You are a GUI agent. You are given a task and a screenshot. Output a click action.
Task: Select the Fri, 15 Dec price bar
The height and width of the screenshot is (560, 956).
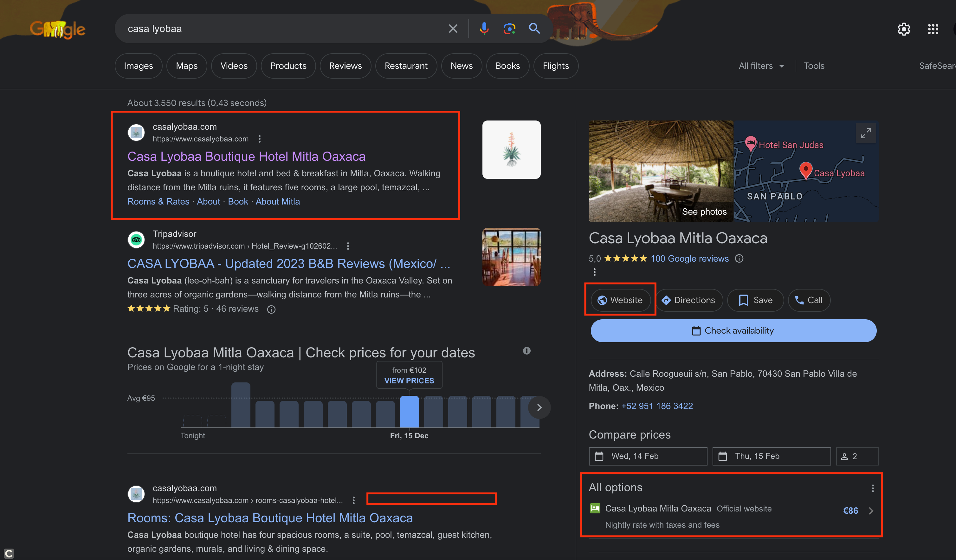click(x=409, y=412)
